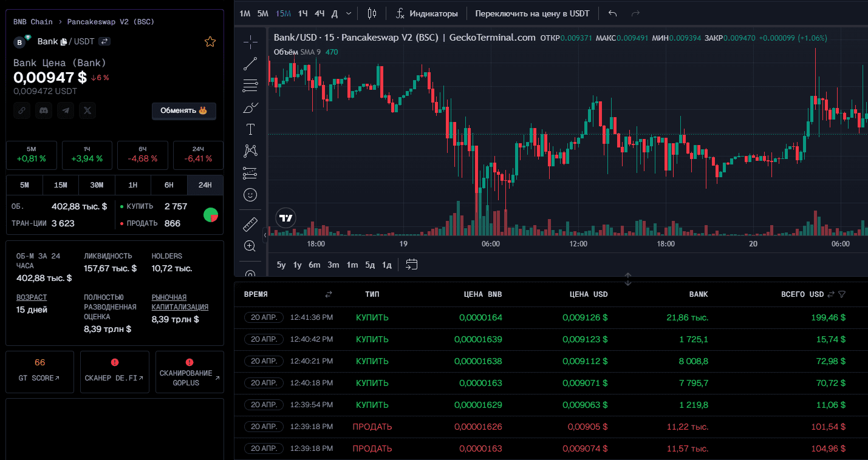Select the 24H stats tab
Screen dimensions: 868x460
[205, 185]
